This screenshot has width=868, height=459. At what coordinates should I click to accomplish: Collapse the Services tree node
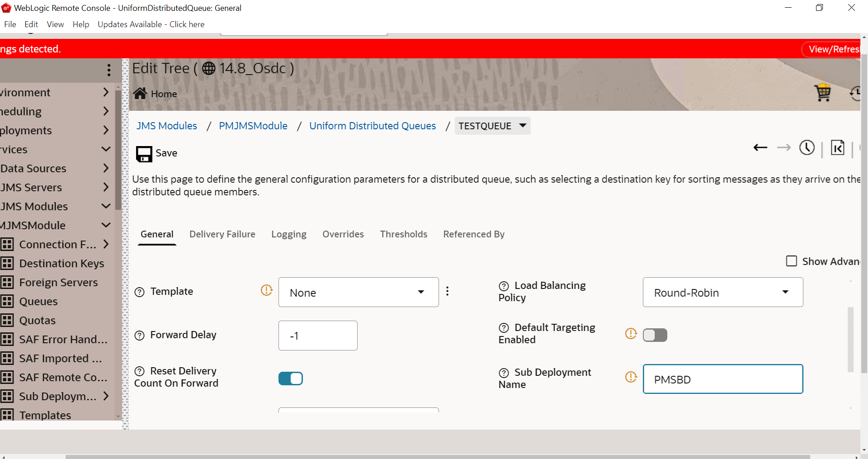[x=106, y=149]
